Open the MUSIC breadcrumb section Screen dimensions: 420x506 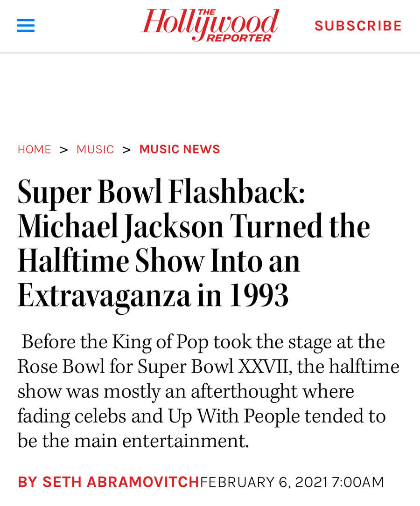[x=95, y=149]
